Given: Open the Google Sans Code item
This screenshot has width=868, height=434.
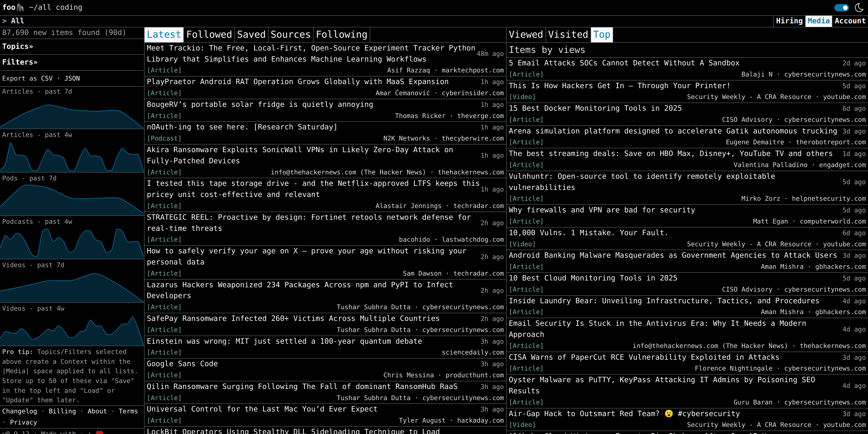Looking at the screenshot, I should 182,364.
